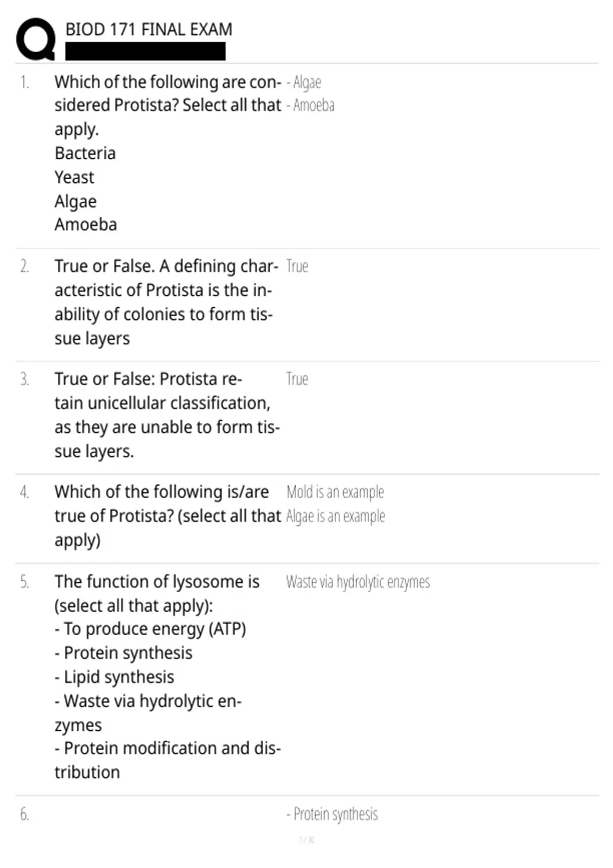Select '- Lipid synthesis' option
613x868 pixels.
pyautogui.click(x=114, y=677)
